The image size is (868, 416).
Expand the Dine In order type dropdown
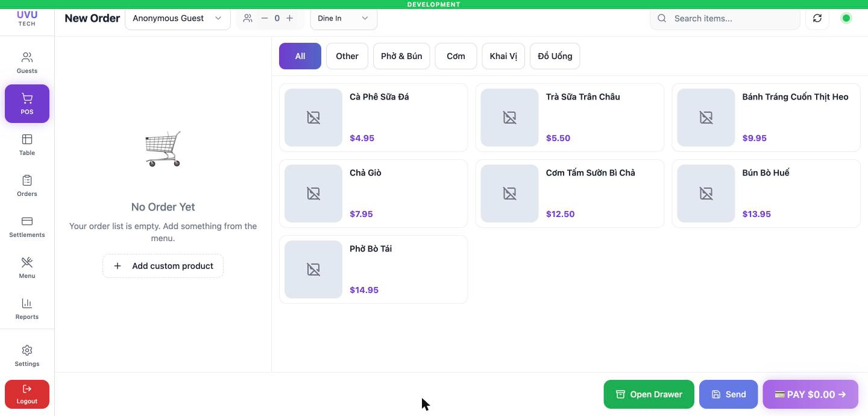[x=344, y=18]
